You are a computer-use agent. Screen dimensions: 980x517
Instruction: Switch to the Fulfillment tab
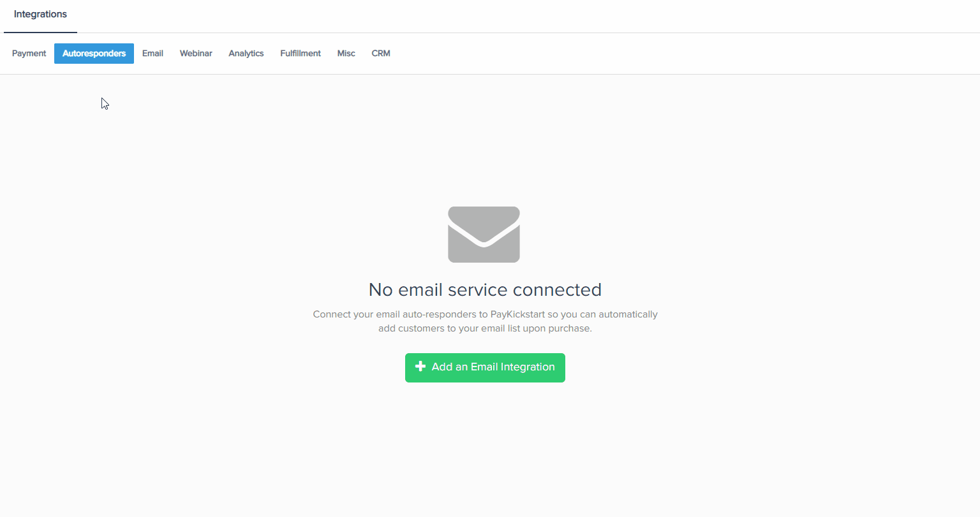click(x=301, y=54)
